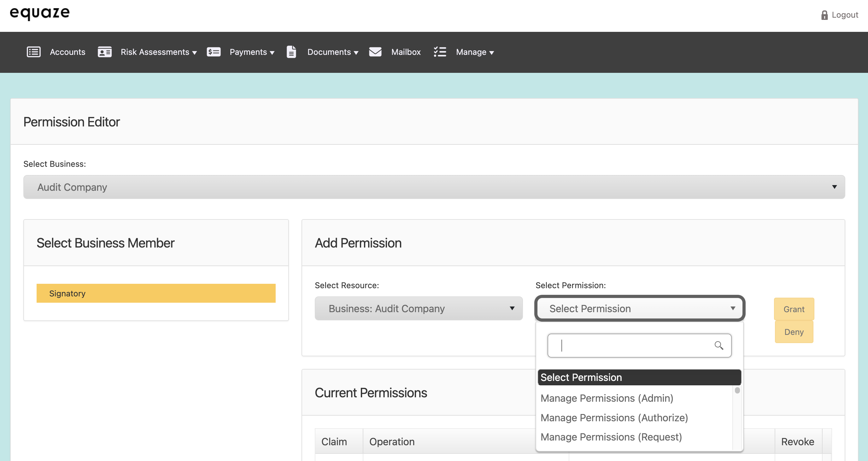Screen dimensions: 868x461
Task: Click the Accounts list icon
Action: pyautogui.click(x=34, y=52)
